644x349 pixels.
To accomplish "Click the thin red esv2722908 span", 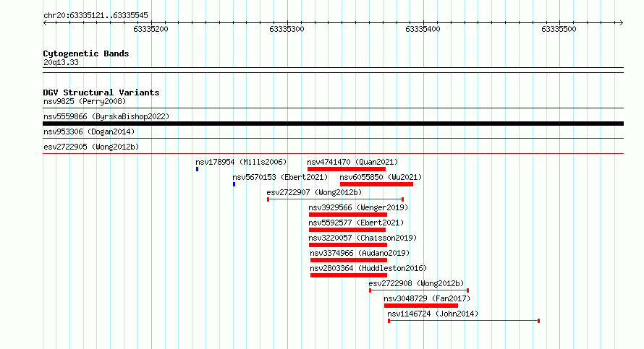I will coord(419,290).
